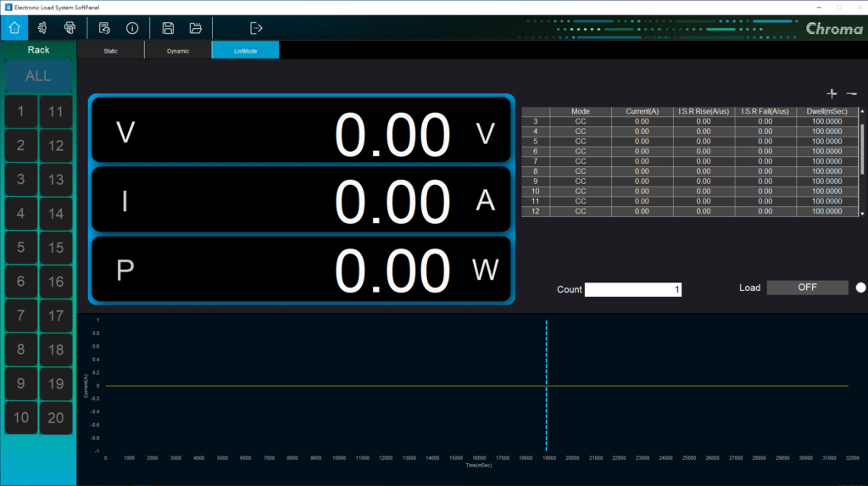Select the CC mode cell in row 3

[x=580, y=121]
